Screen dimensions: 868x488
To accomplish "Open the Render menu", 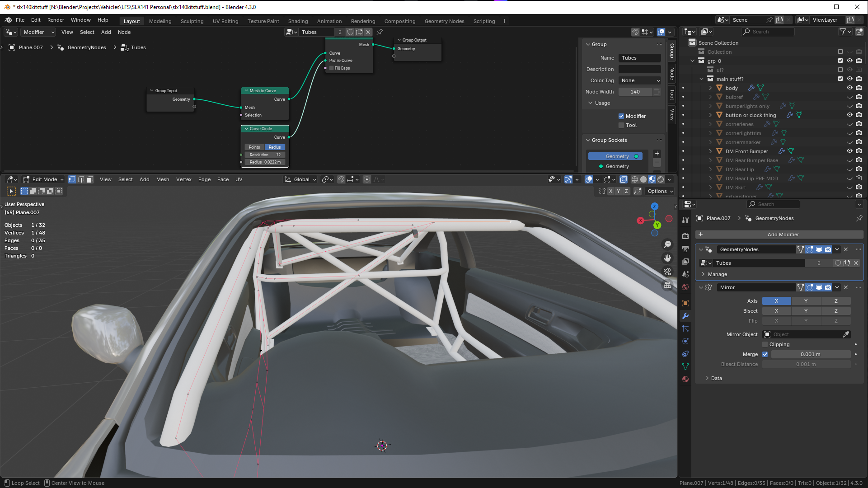I will coord(56,20).
